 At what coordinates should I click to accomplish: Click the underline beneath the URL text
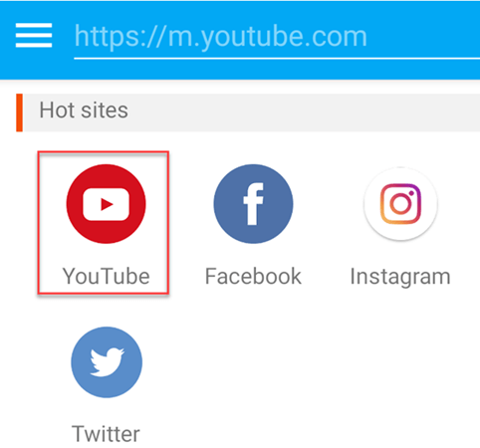pyautogui.click(x=277, y=59)
